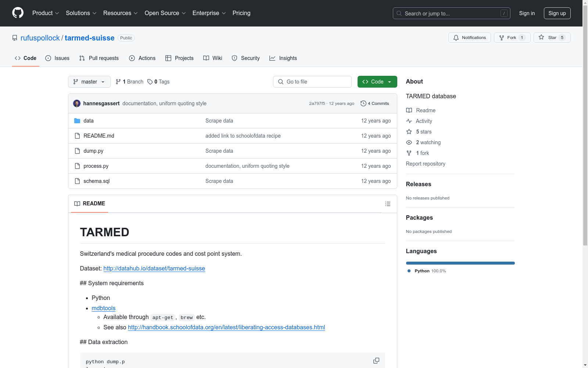This screenshot has height=368, width=588.
Task: Open the Pricing link
Action: tap(241, 13)
